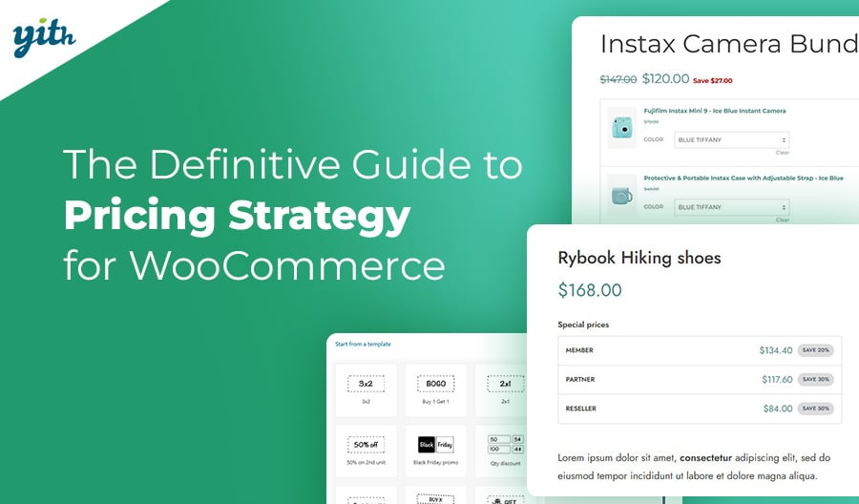Select the PARTNER price row label
859x504 pixels.
click(x=579, y=379)
